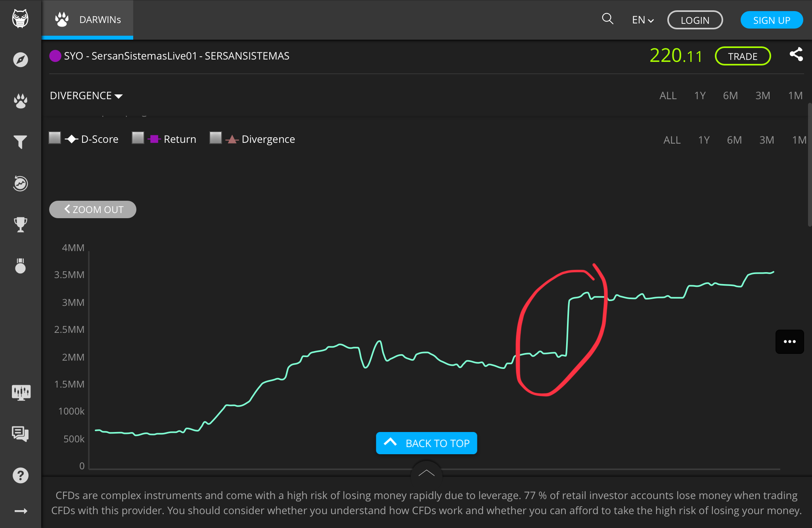This screenshot has width=812, height=528.
Task: Select the funnel filter icon
Action: coord(20,142)
